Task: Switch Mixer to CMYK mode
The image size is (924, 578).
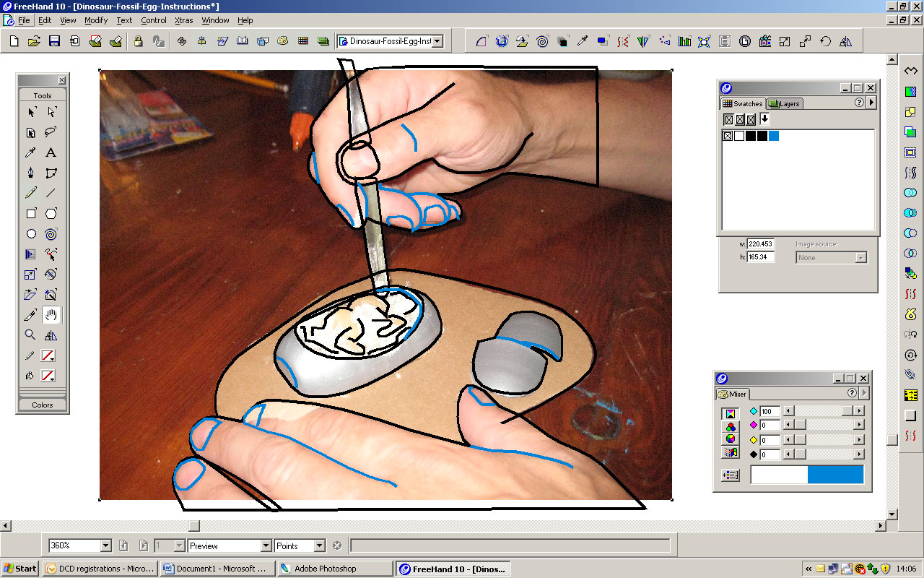Action: tap(731, 413)
